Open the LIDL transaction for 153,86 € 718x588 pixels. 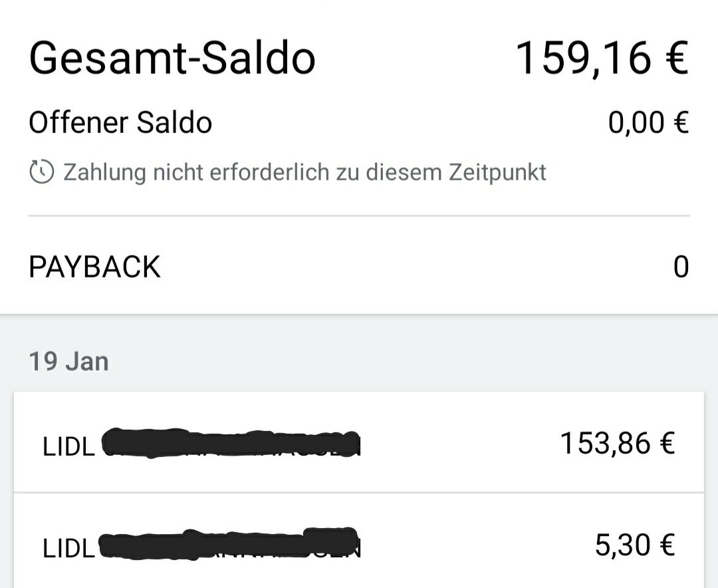(359, 442)
